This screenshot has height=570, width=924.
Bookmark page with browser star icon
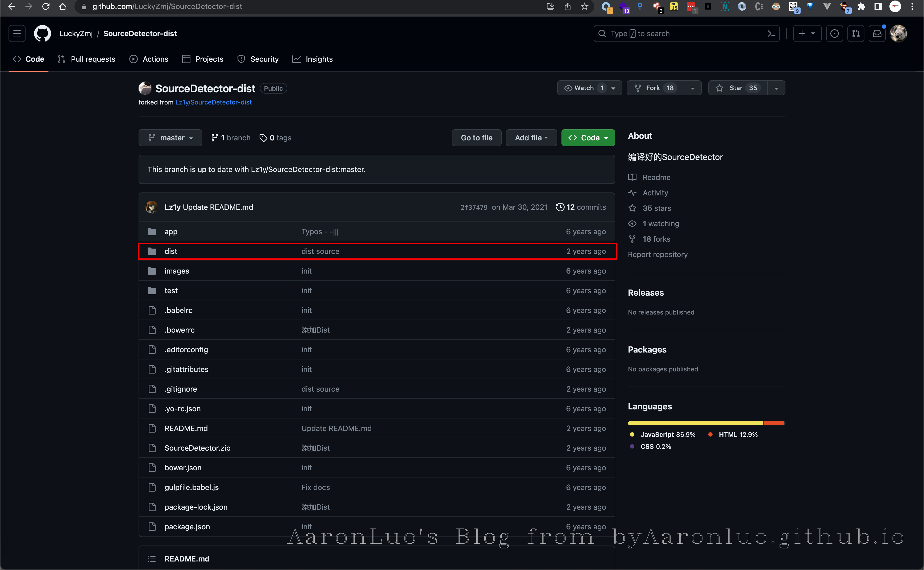(x=585, y=6)
